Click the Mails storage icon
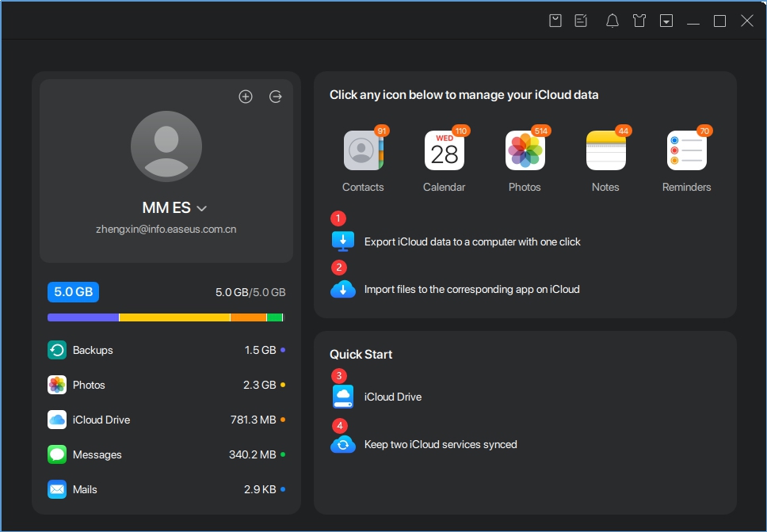 [57, 489]
